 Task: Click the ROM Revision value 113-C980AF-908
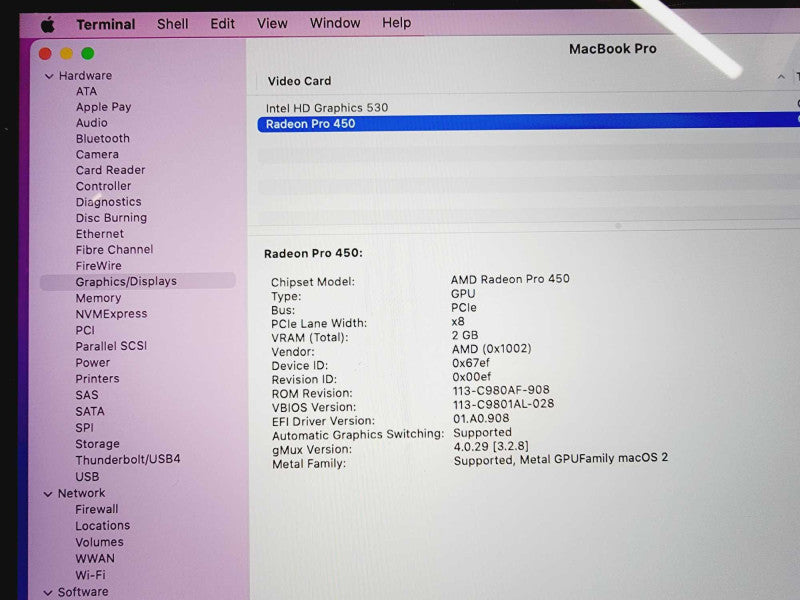501,390
